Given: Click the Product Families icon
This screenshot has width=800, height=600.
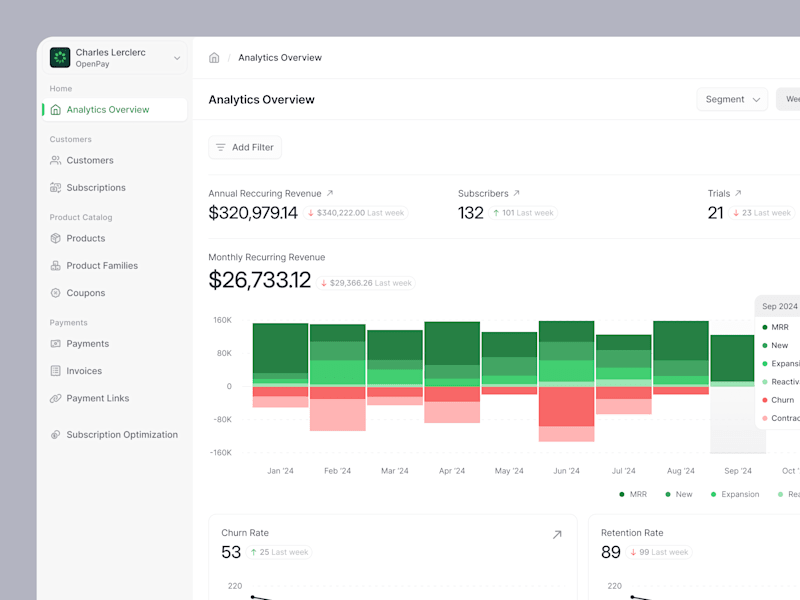Looking at the screenshot, I should click(x=56, y=266).
